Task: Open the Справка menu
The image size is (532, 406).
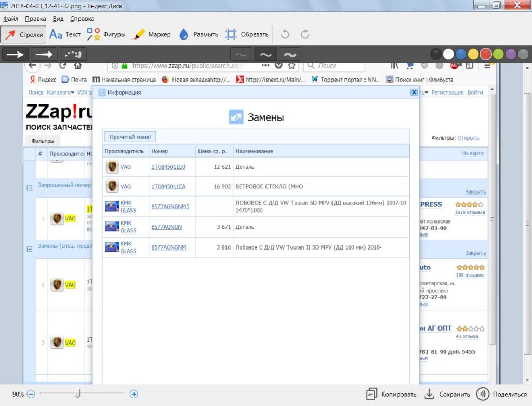Action: click(82, 19)
